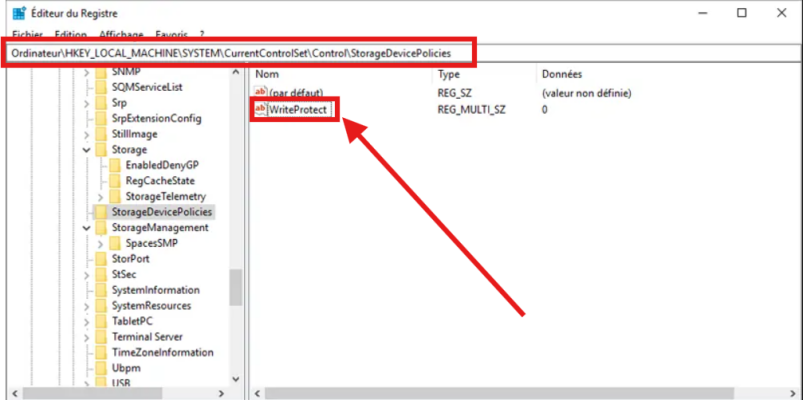The width and height of the screenshot is (803, 400).
Task: Select the Storage folder icon
Action: click(x=101, y=150)
